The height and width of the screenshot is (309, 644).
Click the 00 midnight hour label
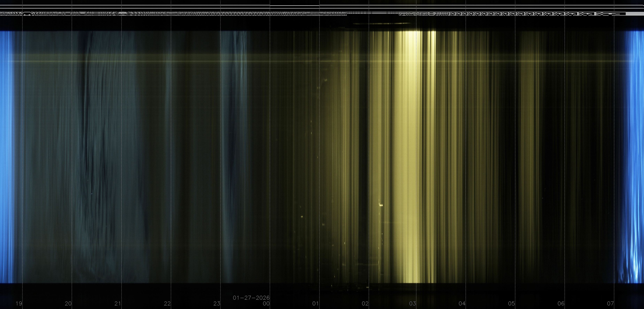266,304
